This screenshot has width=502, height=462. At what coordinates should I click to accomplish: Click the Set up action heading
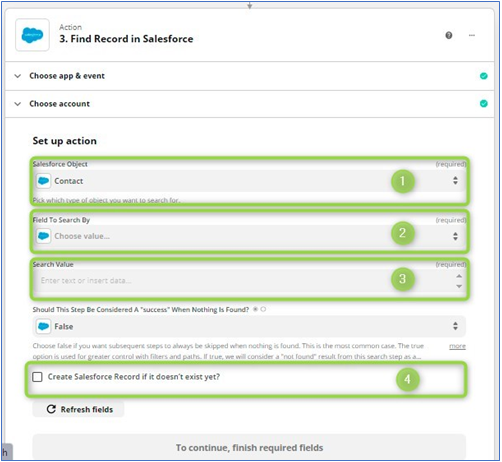pyautogui.click(x=65, y=141)
